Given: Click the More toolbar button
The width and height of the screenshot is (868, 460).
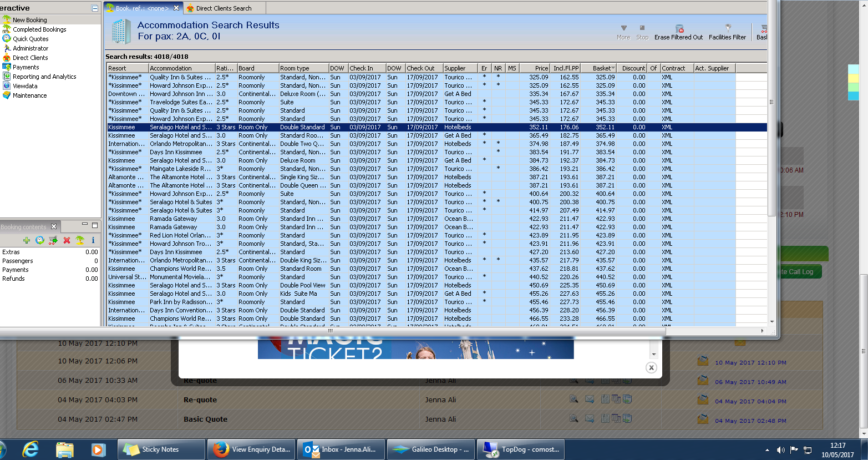Looking at the screenshot, I should click(623, 32).
